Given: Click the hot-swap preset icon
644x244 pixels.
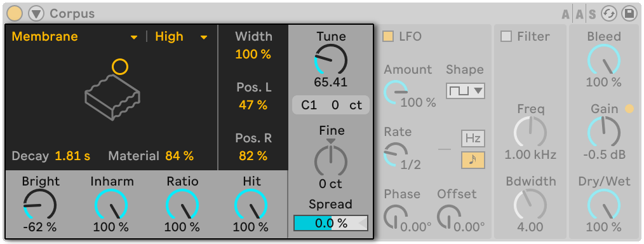Looking at the screenshot, I should 609,14.
